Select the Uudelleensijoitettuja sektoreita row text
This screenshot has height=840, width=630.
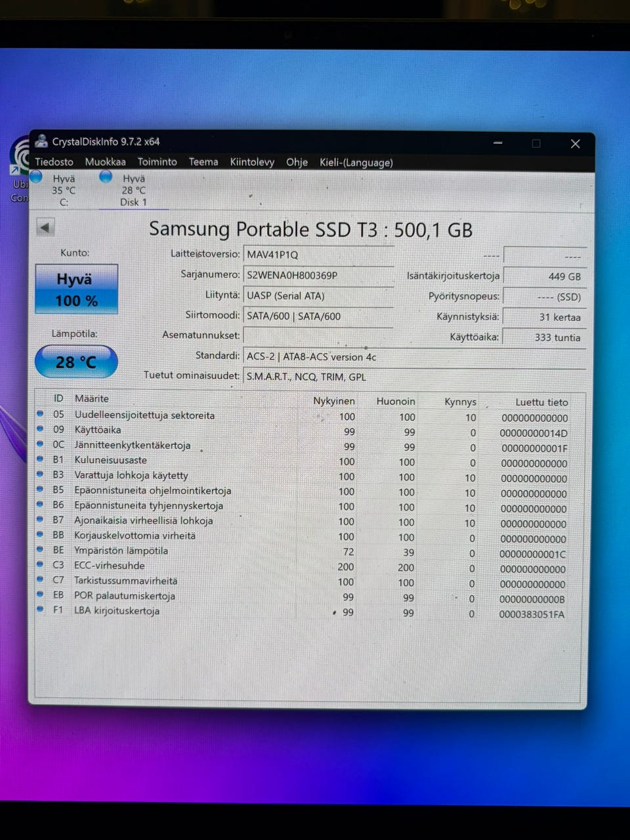point(144,415)
